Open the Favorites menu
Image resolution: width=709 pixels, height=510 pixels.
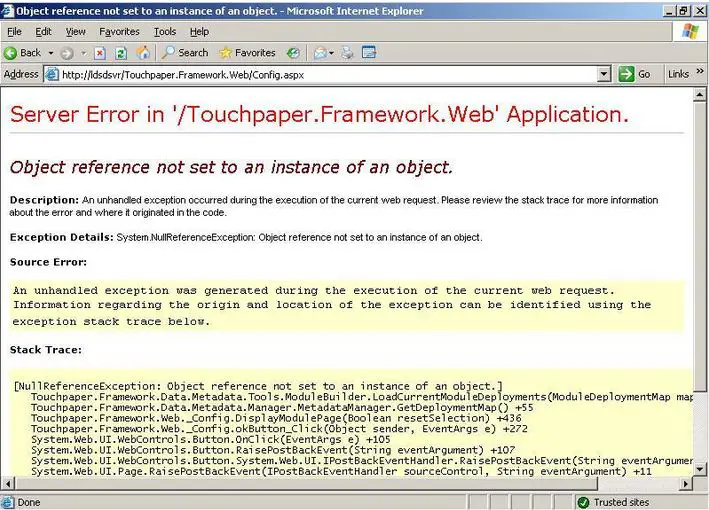[119, 32]
